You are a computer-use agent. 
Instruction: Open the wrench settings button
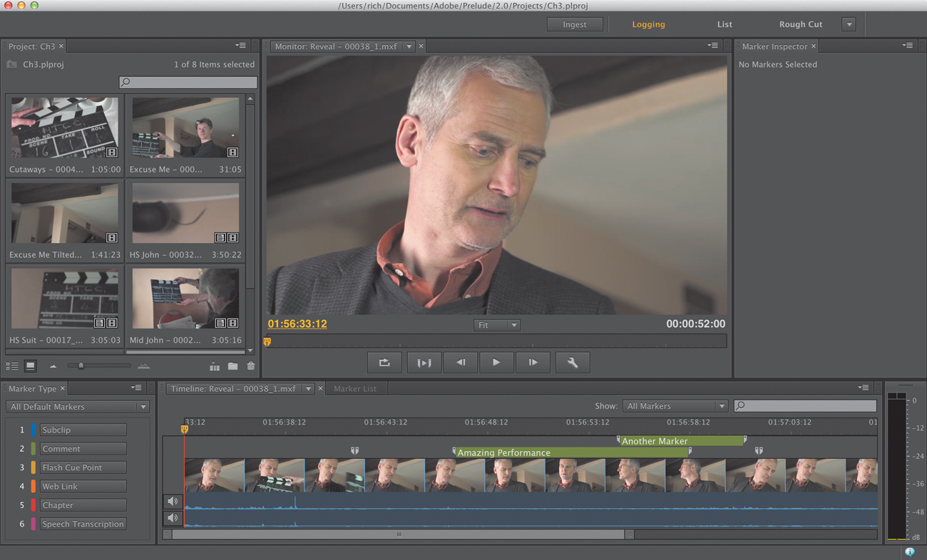[572, 363]
